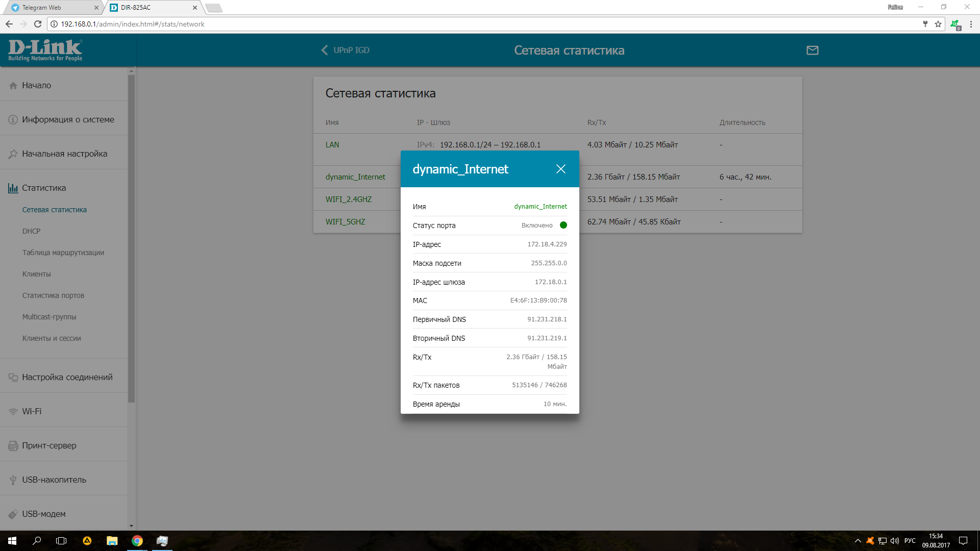The height and width of the screenshot is (551, 980).
Task: Open the mail notifications icon
Action: click(812, 50)
